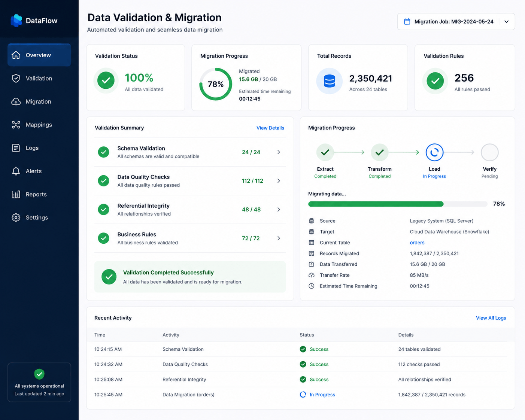
Task: Expand the Business Rules row chevron
Action: pos(279,238)
